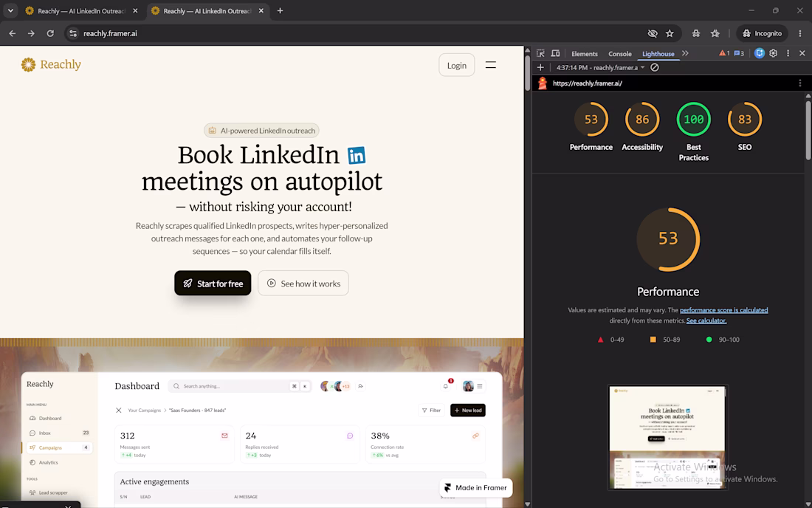Viewport: 812px width, 508px height.
Task: Click the blue AI assistance icon in DevTools
Action: click(759, 53)
